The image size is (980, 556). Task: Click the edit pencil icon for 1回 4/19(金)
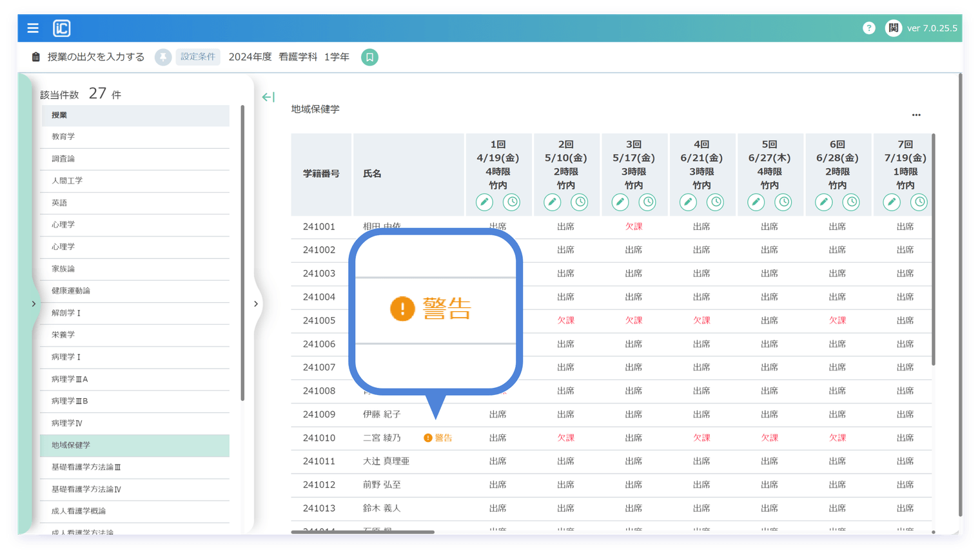[484, 202]
